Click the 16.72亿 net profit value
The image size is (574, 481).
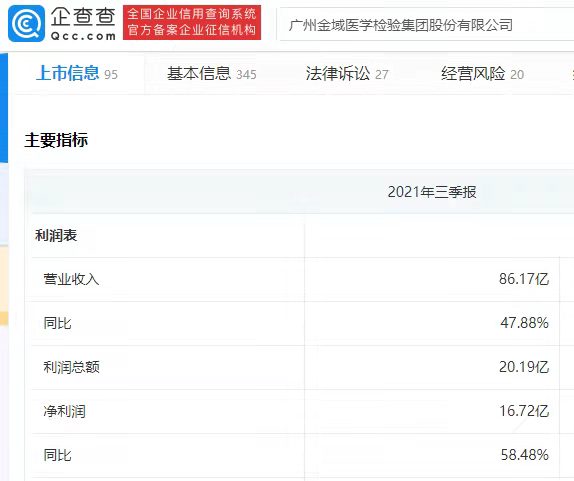tap(524, 411)
